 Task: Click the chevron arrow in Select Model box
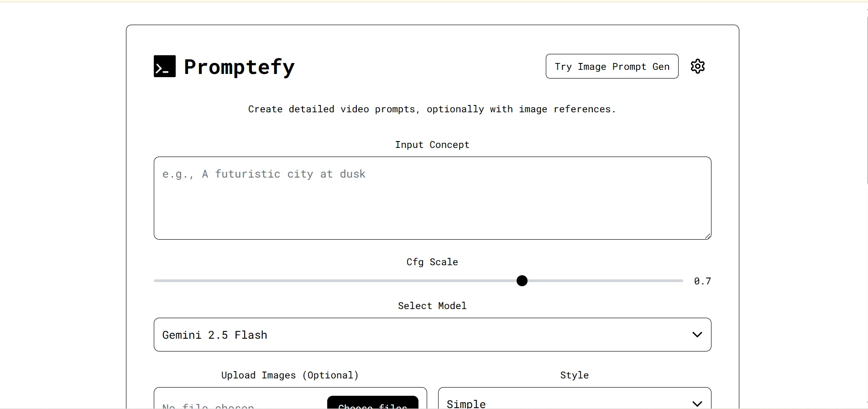697,335
